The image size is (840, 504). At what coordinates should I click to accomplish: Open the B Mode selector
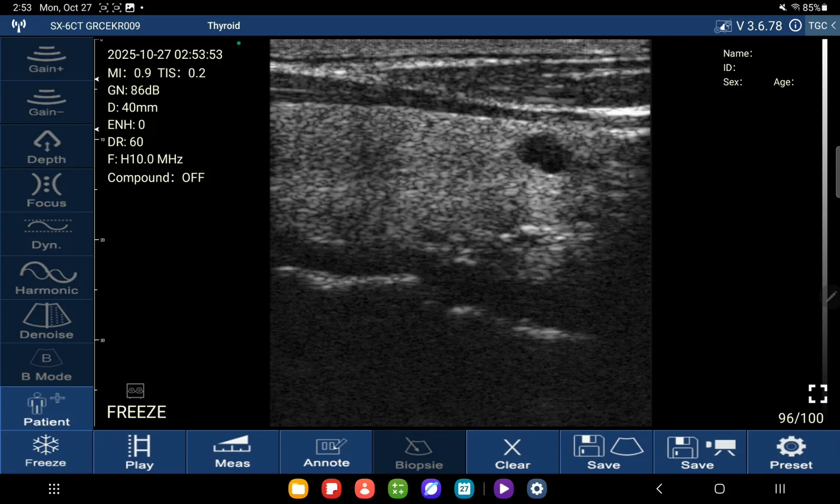pyautogui.click(x=47, y=365)
